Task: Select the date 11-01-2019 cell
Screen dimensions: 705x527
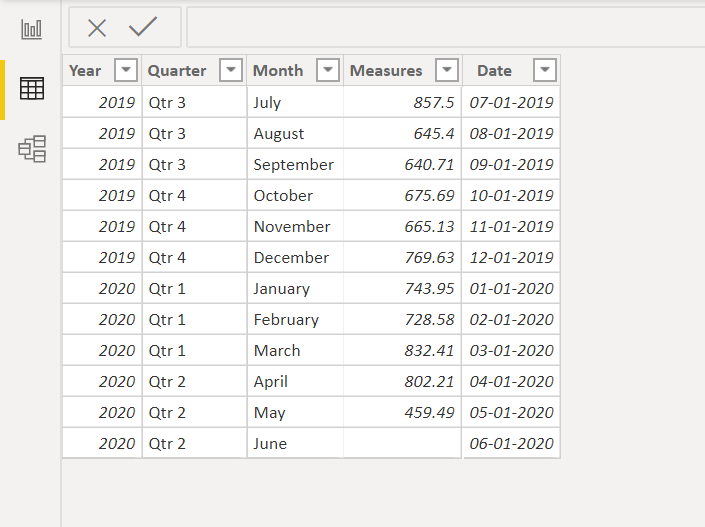Action: [512, 227]
